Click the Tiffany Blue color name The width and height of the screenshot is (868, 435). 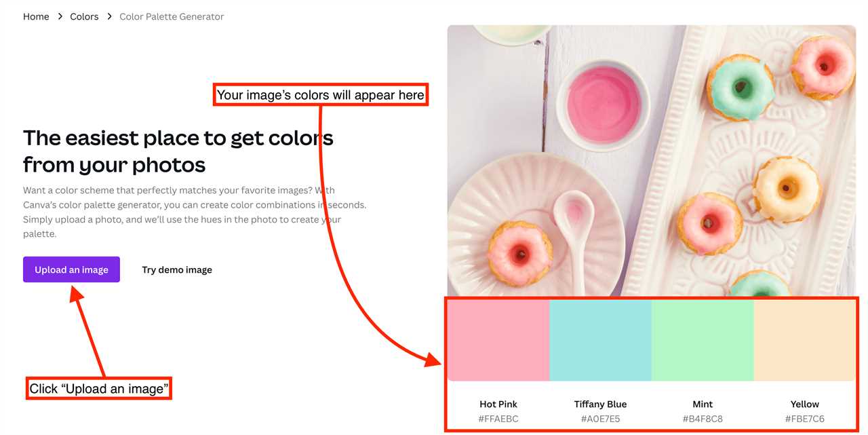pos(600,404)
